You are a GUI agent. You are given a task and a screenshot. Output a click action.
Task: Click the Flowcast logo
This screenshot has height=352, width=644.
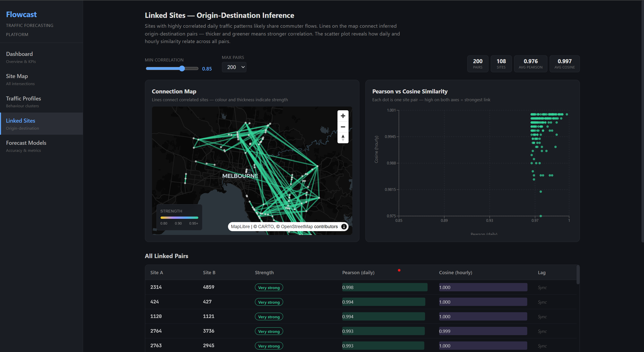[21, 14]
